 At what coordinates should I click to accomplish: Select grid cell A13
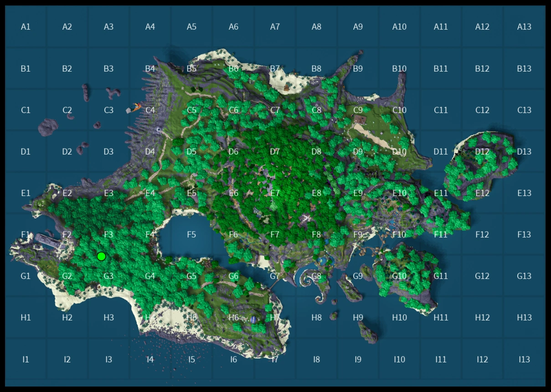pyautogui.click(x=524, y=27)
